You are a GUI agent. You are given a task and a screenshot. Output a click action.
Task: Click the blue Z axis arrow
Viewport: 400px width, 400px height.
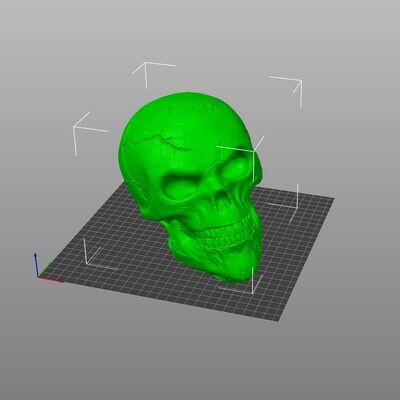click(x=36, y=264)
